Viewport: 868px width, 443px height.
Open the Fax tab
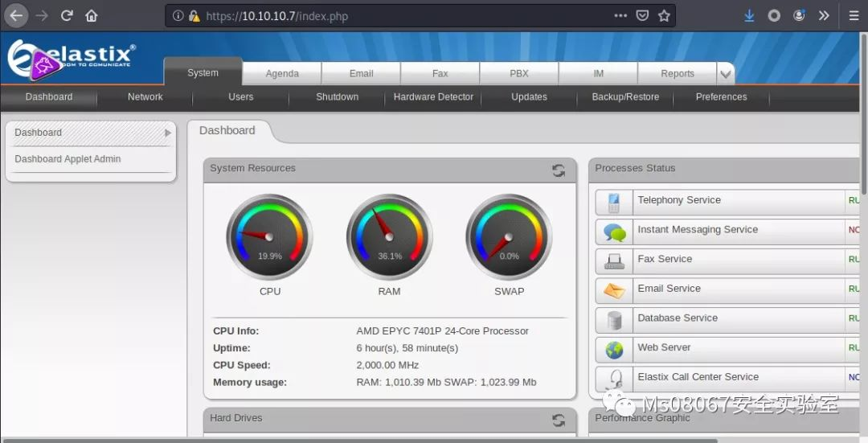coord(440,74)
